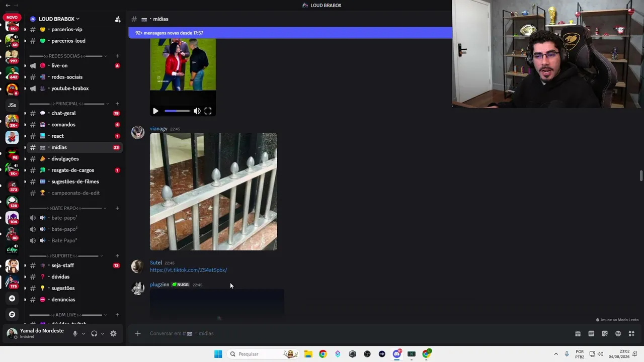Open the apps launcher icon in chat bar
Viewport: 644px width, 362px height.
(x=631, y=333)
